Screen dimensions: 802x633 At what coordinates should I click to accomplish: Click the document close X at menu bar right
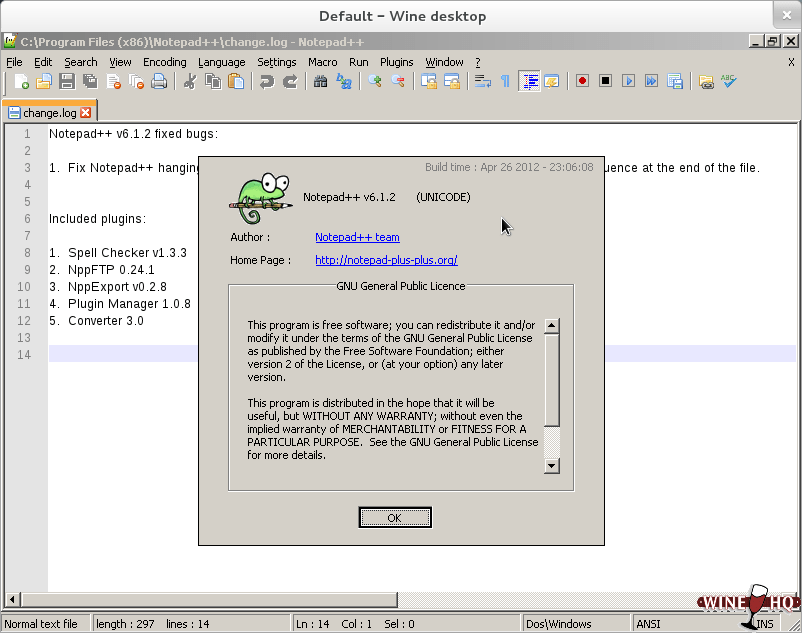coord(791,62)
